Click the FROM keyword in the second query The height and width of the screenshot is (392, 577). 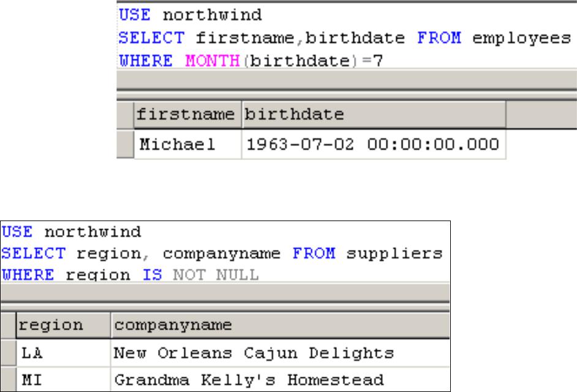(x=314, y=254)
